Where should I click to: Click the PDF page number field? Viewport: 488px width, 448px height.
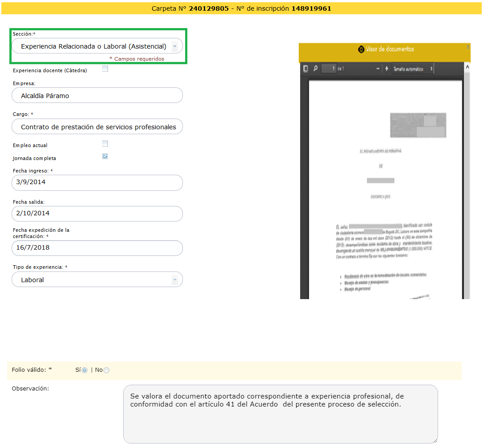click(x=328, y=69)
